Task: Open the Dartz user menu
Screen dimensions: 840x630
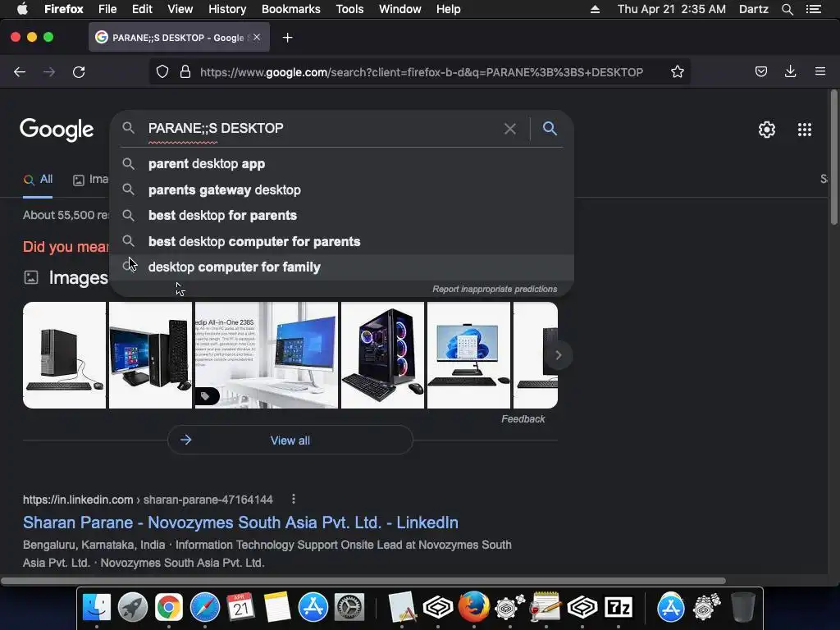Action: click(x=753, y=9)
